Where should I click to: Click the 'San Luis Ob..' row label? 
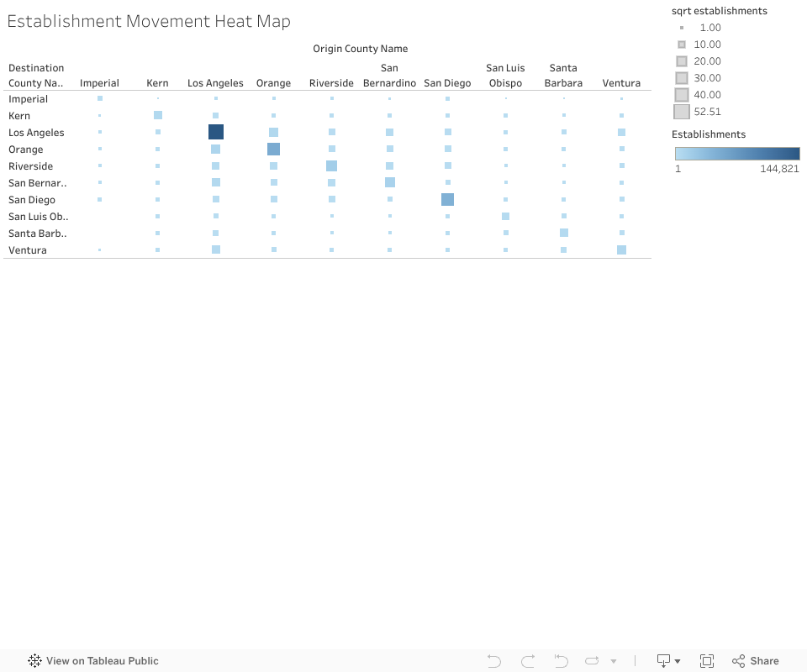[38, 217]
